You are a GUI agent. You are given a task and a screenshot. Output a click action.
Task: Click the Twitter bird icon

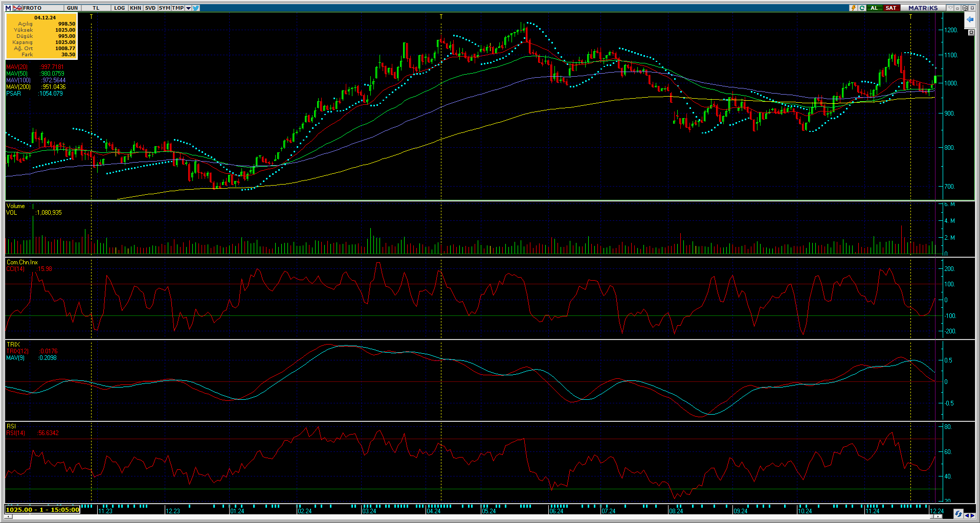pyautogui.click(x=196, y=8)
